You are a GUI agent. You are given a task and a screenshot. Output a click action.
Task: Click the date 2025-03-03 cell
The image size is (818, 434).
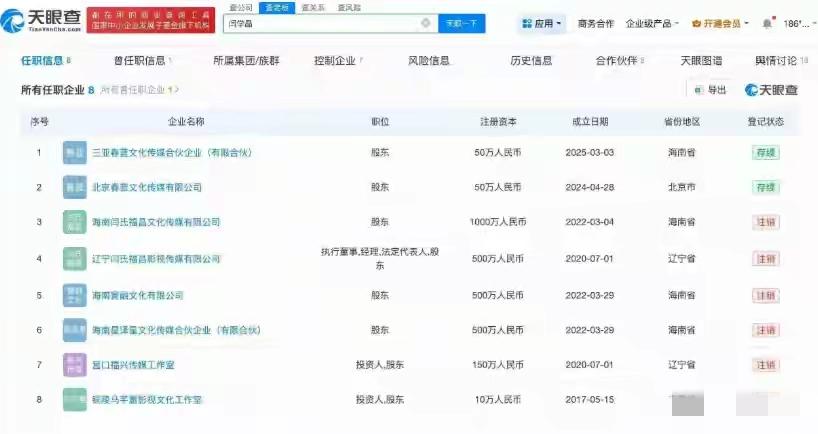click(x=590, y=152)
